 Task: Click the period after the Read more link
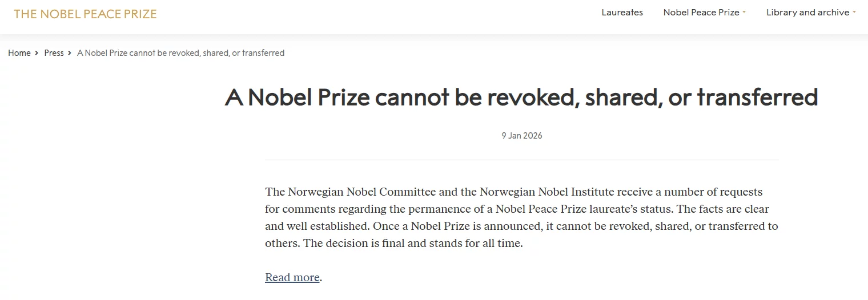click(x=322, y=279)
